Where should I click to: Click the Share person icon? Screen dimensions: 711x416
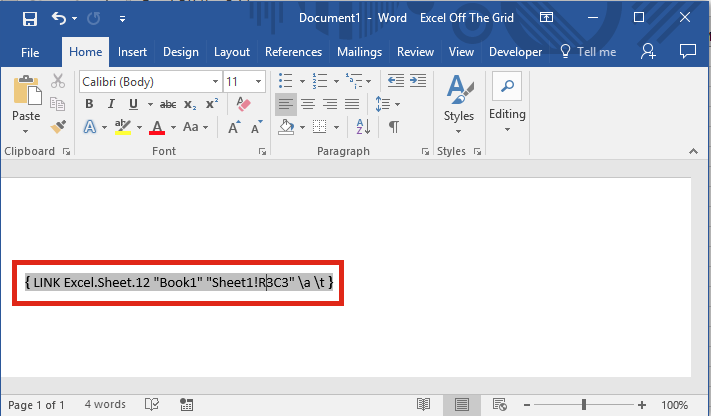click(x=648, y=51)
